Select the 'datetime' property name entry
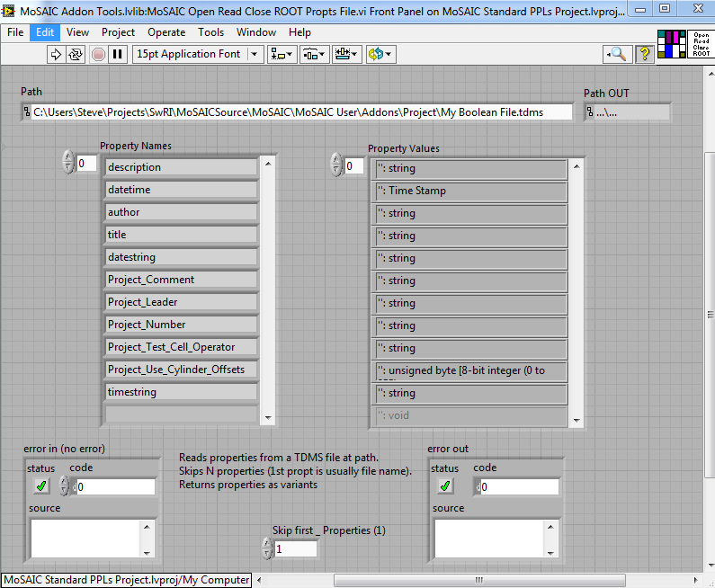This screenshot has width=715, height=588. tap(181, 190)
